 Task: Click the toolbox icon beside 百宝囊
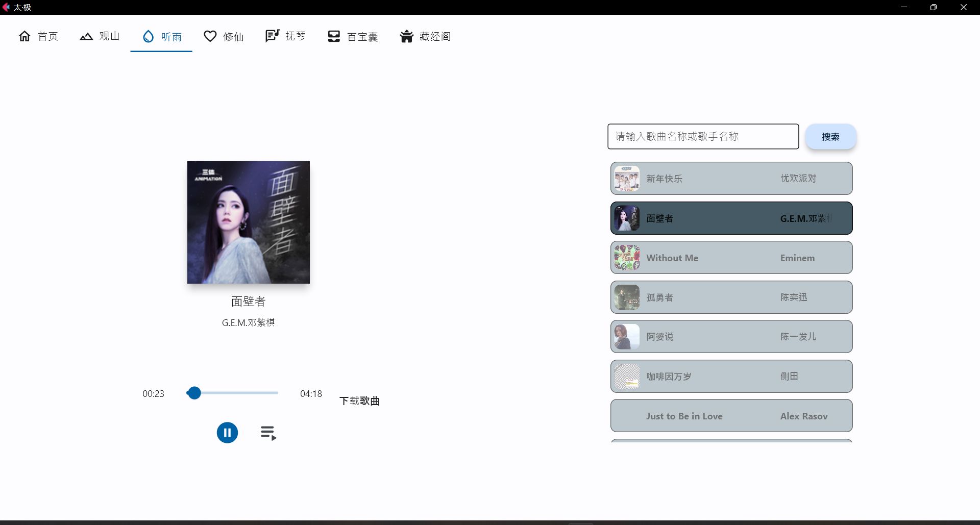point(334,36)
